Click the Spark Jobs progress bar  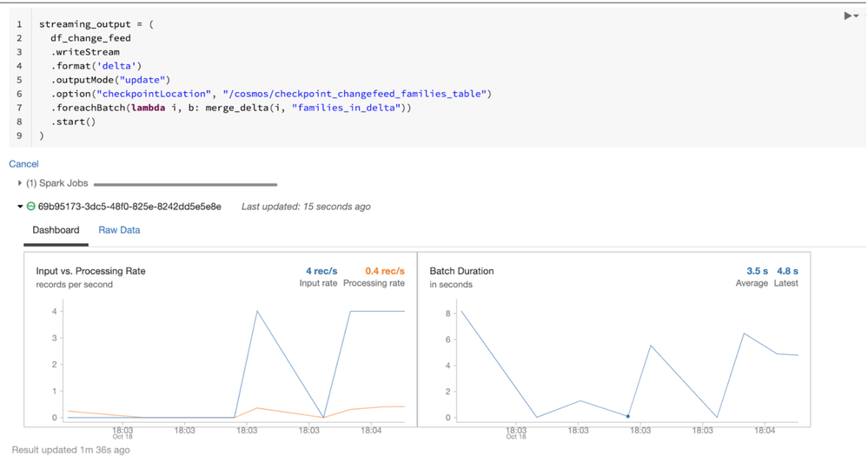pos(185,184)
